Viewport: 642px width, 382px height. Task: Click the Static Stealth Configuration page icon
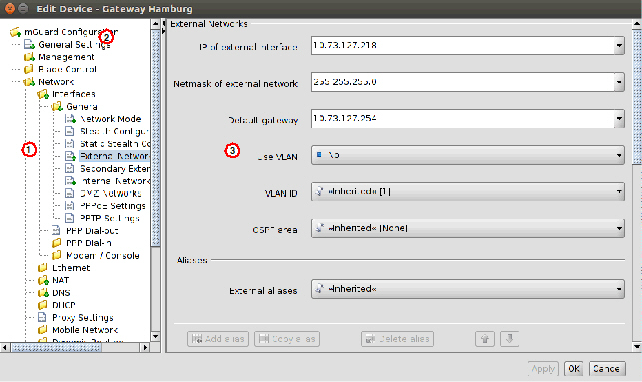click(x=70, y=144)
